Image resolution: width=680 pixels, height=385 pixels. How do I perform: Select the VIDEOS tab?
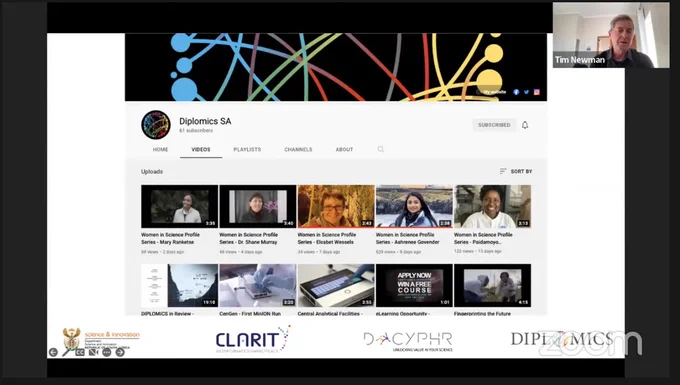(x=201, y=150)
